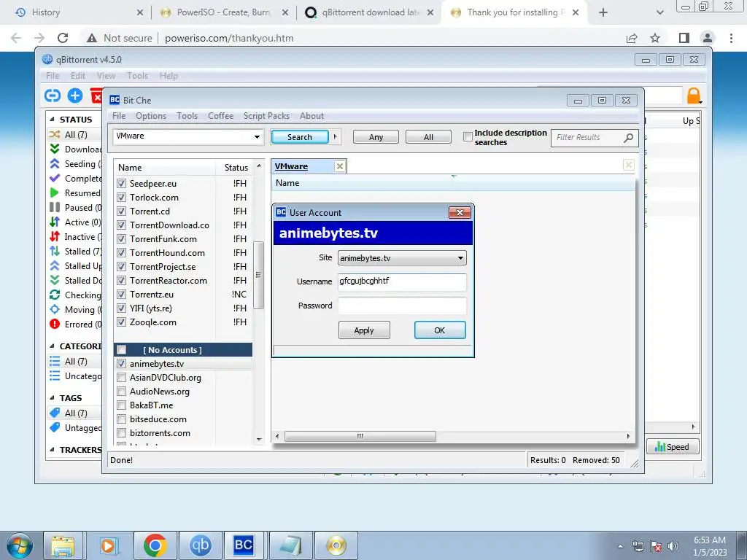Uncheck the Zooqle.com checkbox

pyautogui.click(x=122, y=322)
